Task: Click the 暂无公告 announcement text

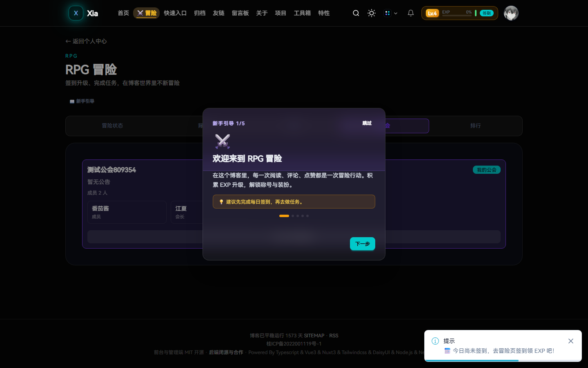Action: click(99, 182)
